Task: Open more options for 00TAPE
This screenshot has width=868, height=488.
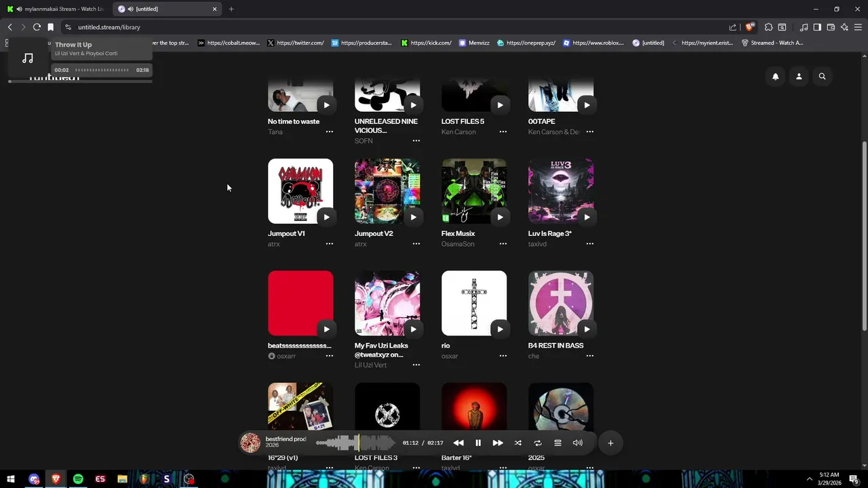Action: [590, 131]
